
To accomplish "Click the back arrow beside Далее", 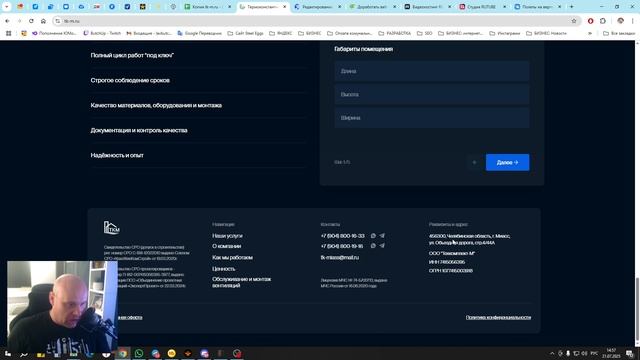I will click(x=474, y=162).
